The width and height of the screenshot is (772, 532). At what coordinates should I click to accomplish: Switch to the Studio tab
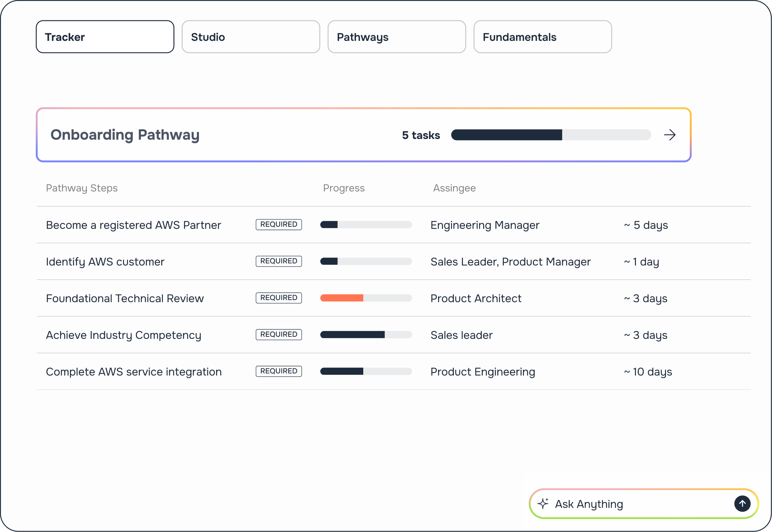250,37
